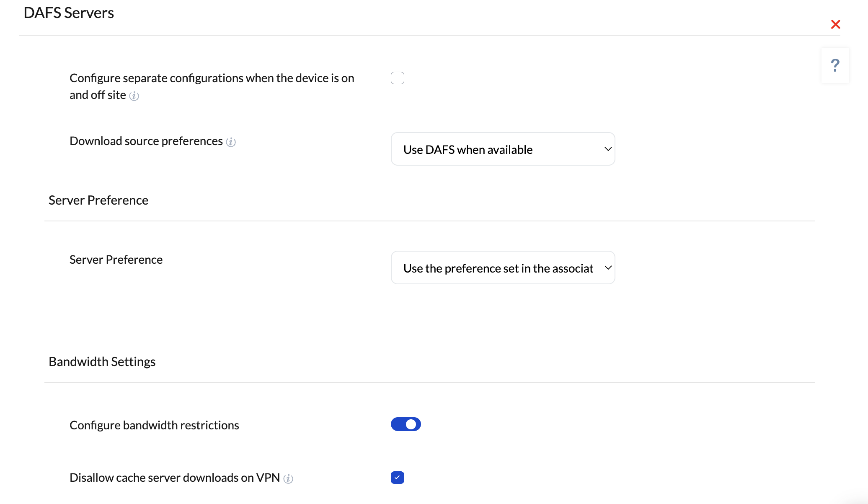Click info icon beside Download source preferences
Viewport: 868px width, 504px height.
click(x=231, y=142)
